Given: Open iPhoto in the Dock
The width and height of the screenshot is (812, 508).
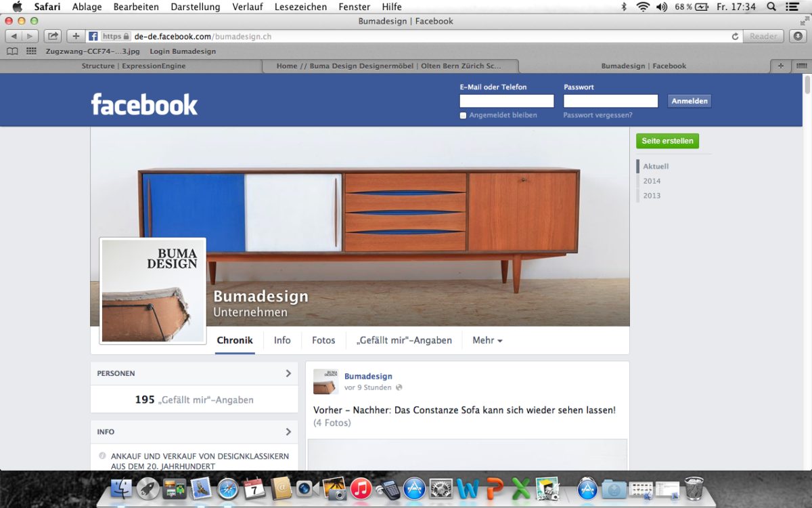Looking at the screenshot, I should pyautogui.click(x=334, y=488).
